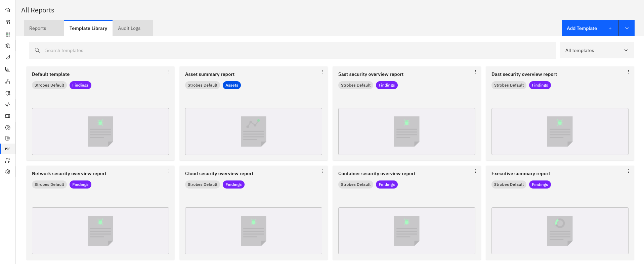The height and width of the screenshot is (264, 644).
Task: Open options menu for Container security overview report
Action: (475, 171)
